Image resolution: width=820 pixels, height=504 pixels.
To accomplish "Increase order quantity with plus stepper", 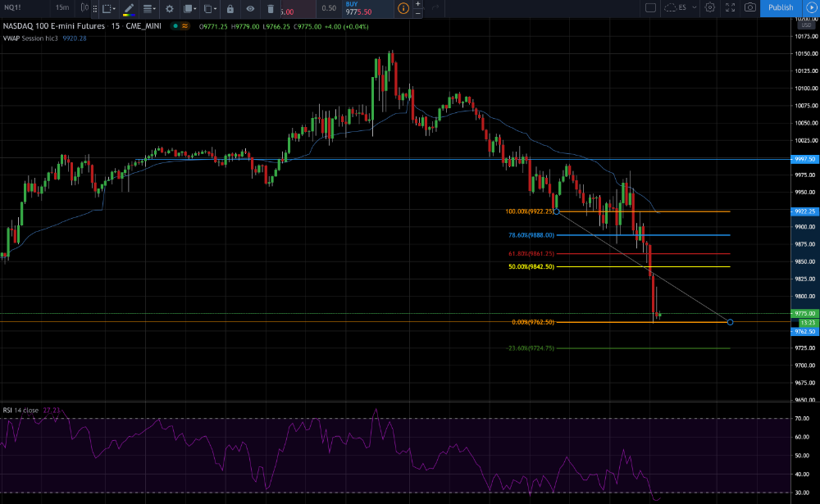I will click(418, 3).
